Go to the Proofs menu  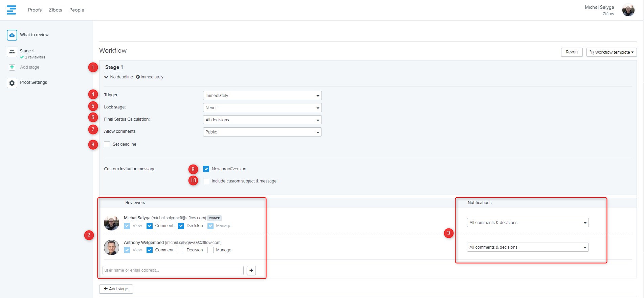tap(35, 10)
